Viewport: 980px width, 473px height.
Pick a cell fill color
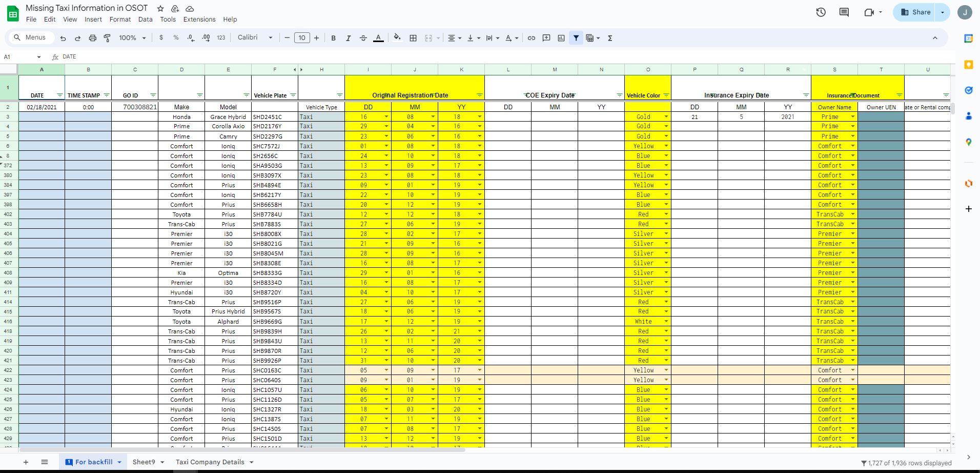tap(397, 38)
